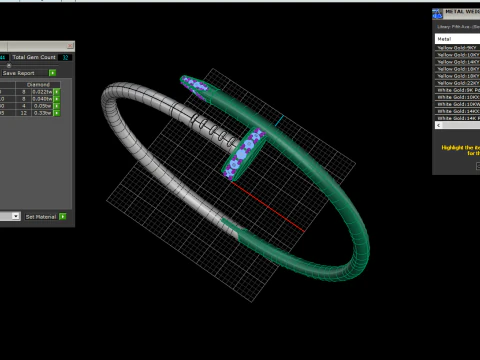Click the green arrow on the 0.33tw row

pyautogui.click(x=57, y=113)
